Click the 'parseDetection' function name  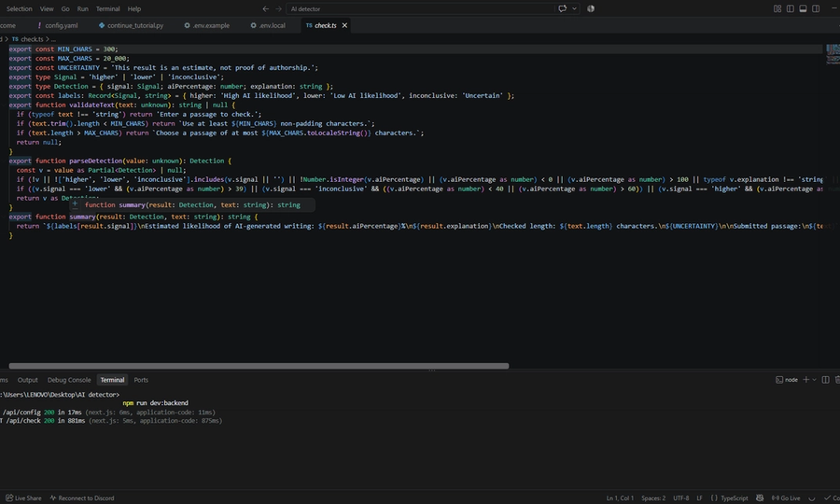[x=96, y=161]
